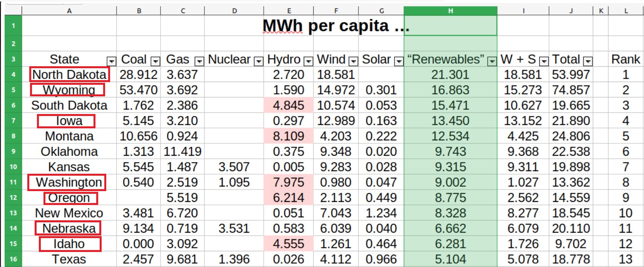Open the Hydro autofilter dropdown
Viewport: 644px width, 267px height.
pos(308,61)
